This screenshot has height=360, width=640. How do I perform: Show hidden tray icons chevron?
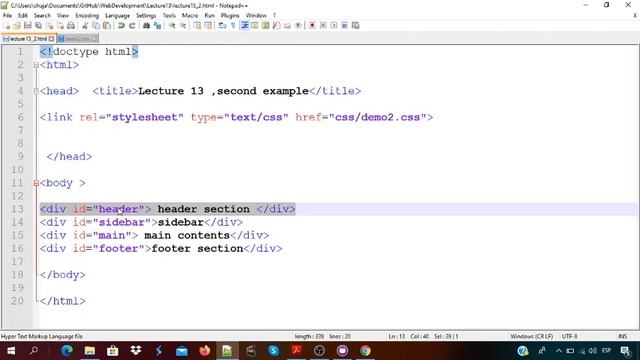tap(558, 351)
